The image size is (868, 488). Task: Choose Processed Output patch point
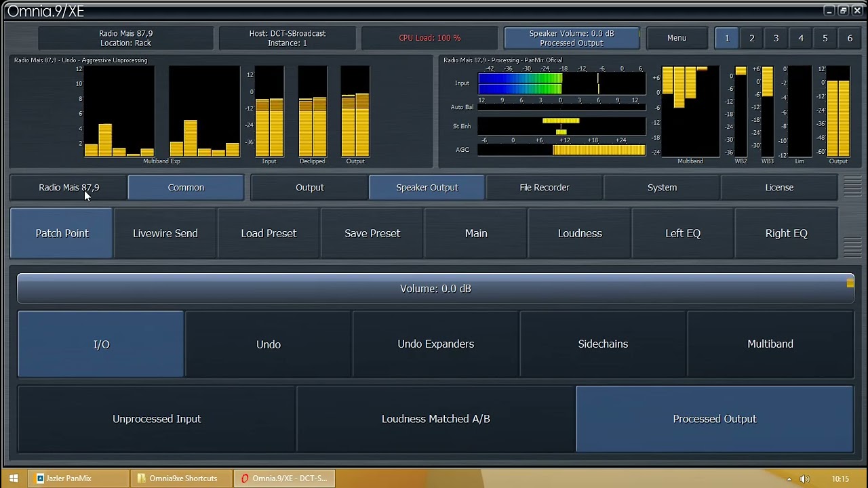coord(715,419)
